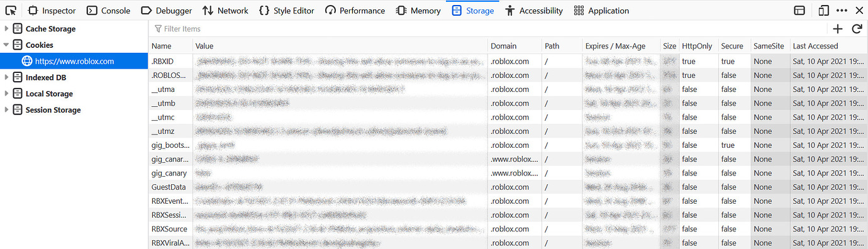Image resolution: width=868 pixels, height=249 pixels.
Task: Select Local Storage in the tree
Action: point(49,94)
